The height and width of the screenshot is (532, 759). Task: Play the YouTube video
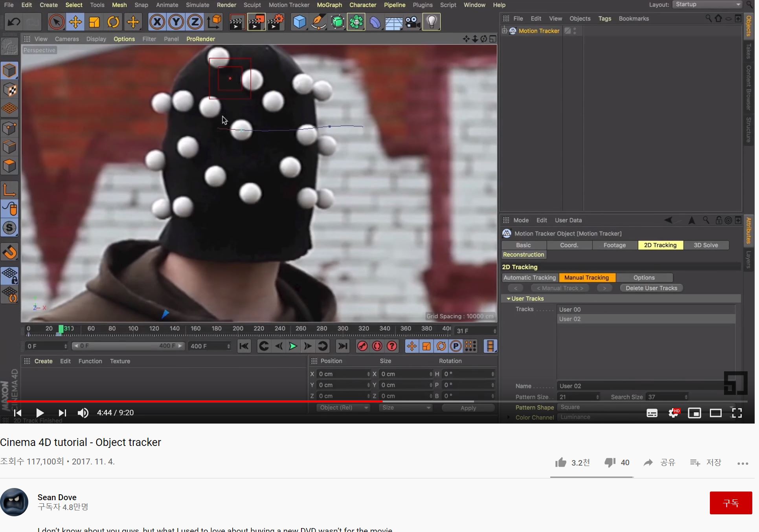click(x=40, y=413)
